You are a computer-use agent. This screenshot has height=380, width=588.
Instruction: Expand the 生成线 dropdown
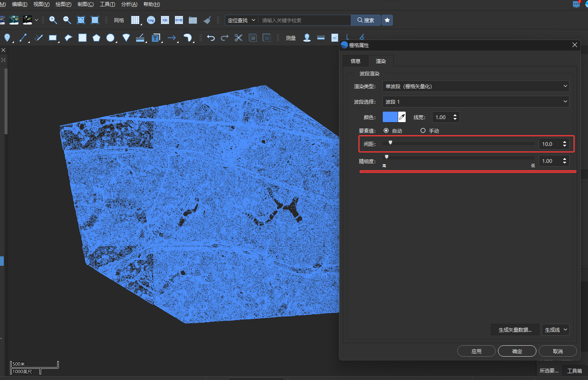[555, 330]
